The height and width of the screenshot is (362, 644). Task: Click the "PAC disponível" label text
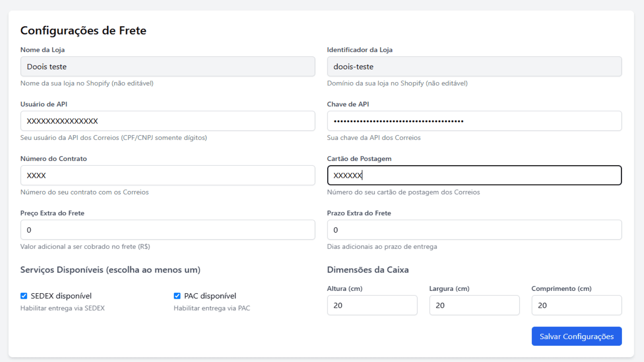coord(210,296)
